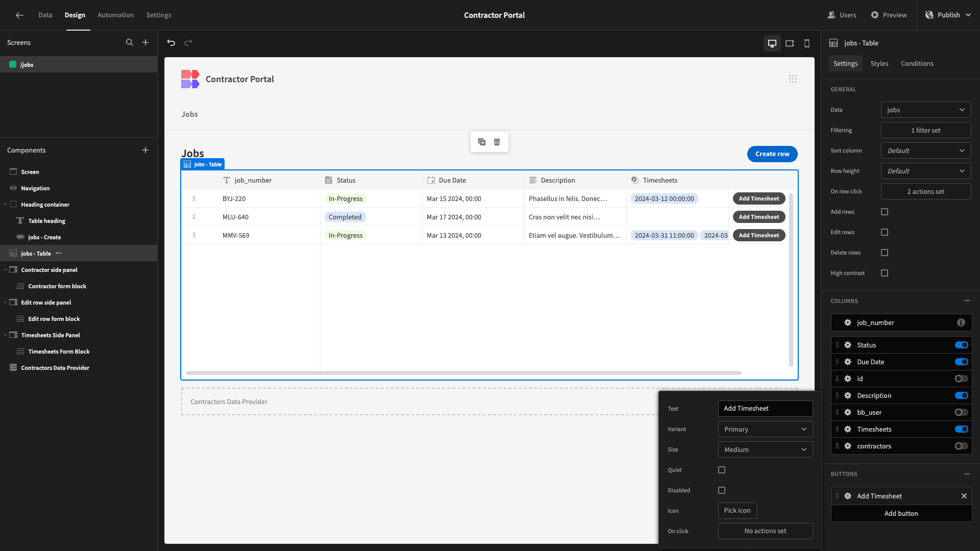Click the Contractor Portal logo
The width and height of the screenshot is (980, 551).
click(190, 80)
